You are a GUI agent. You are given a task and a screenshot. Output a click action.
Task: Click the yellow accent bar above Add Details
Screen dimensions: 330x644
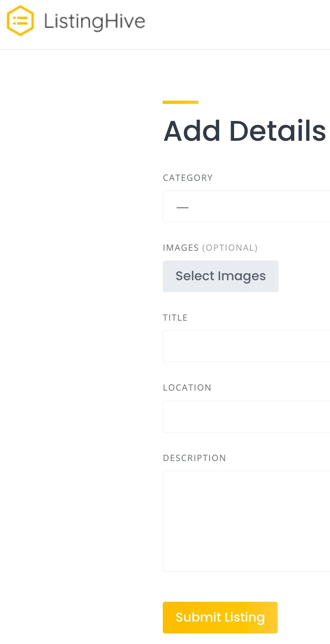pos(180,102)
